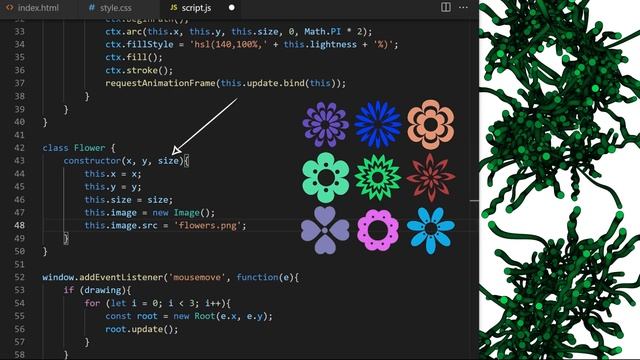640x360 pixels.
Task: Click the red pointed-petal flower image
Action: click(x=431, y=178)
